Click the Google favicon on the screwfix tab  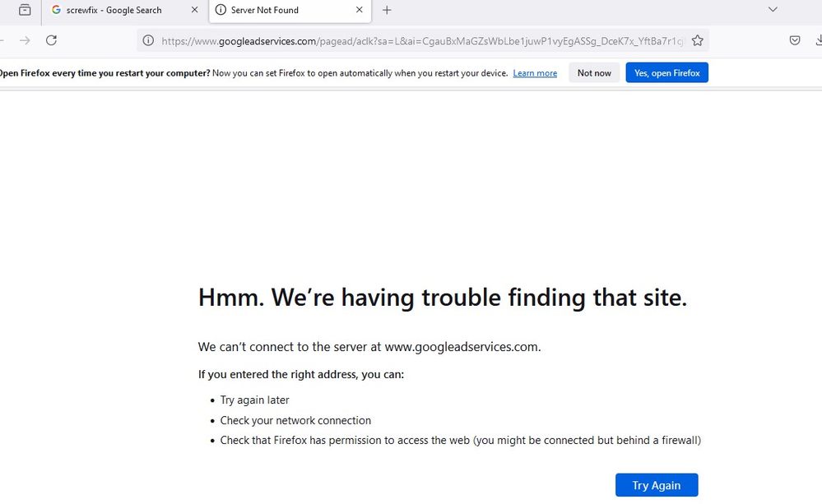click(56, 10)
